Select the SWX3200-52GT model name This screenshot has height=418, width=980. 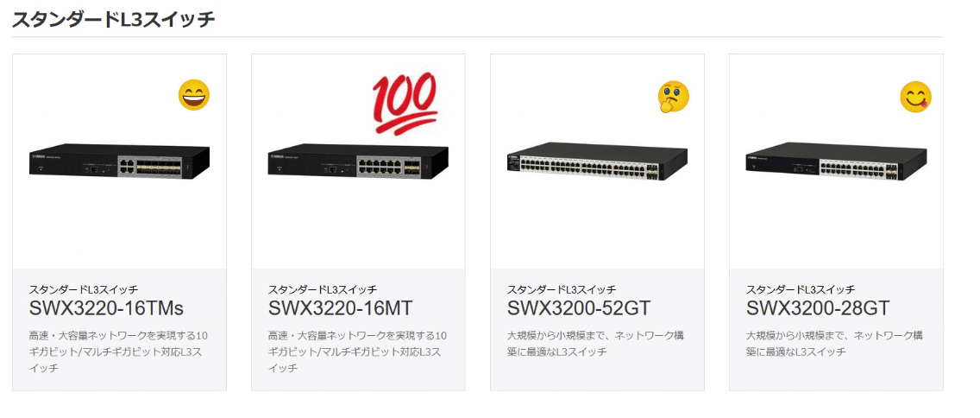[x=579, y=307]
